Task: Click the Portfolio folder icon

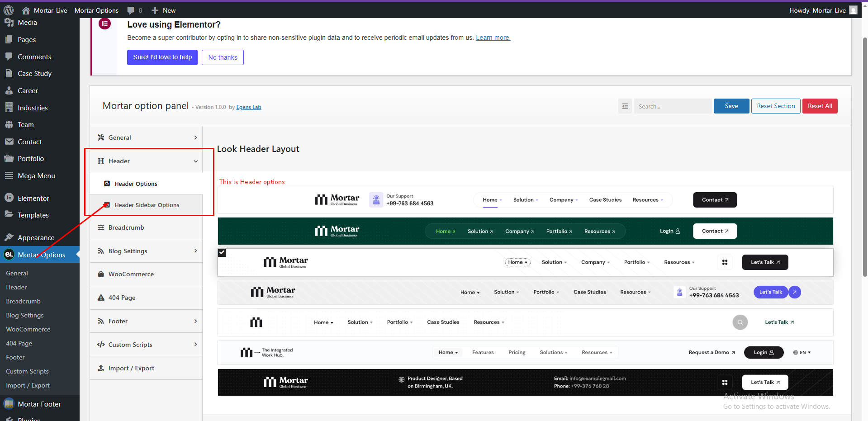Action: [x=9, y=159]
